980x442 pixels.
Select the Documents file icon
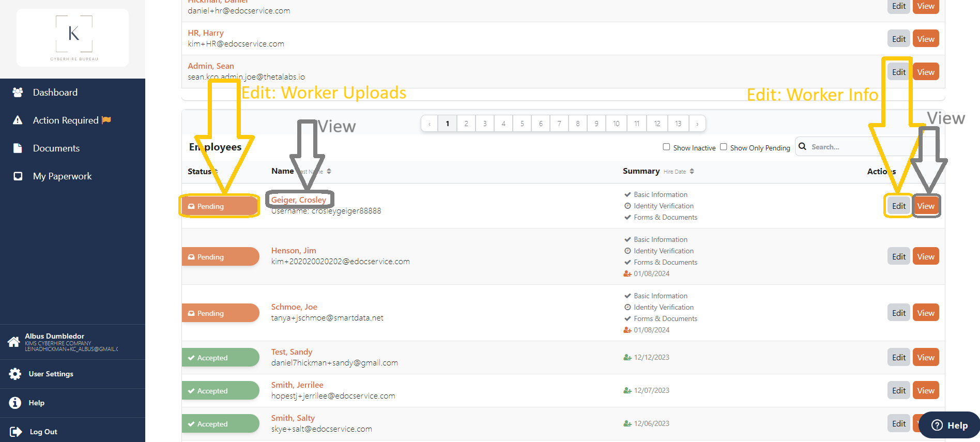click(18, 148)
